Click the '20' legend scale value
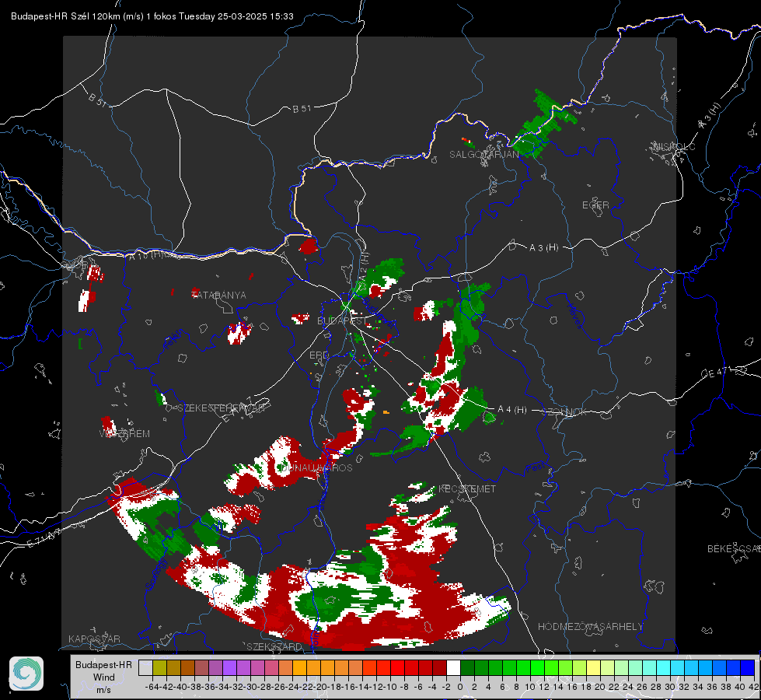Viewport: 761px width, 700px height. pos(600,687)
